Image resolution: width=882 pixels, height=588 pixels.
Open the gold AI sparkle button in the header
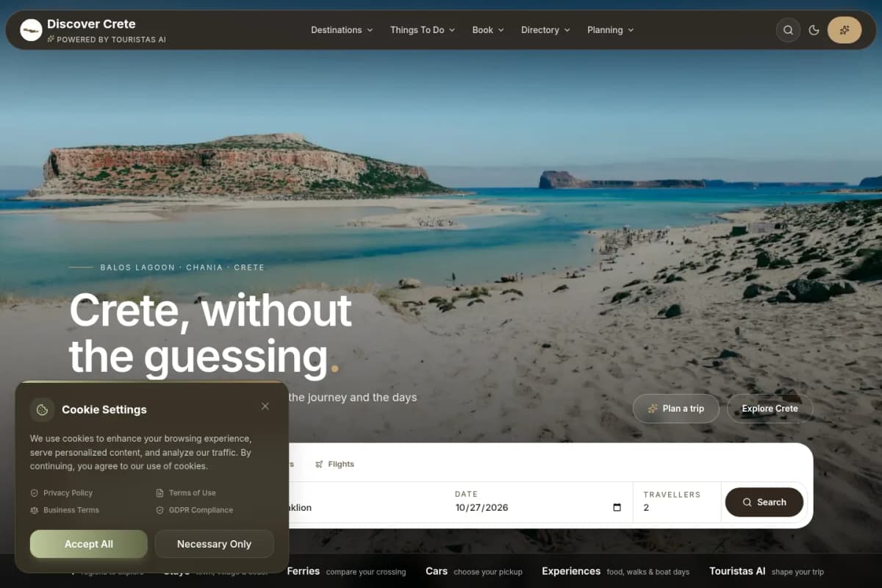[845, 30]
